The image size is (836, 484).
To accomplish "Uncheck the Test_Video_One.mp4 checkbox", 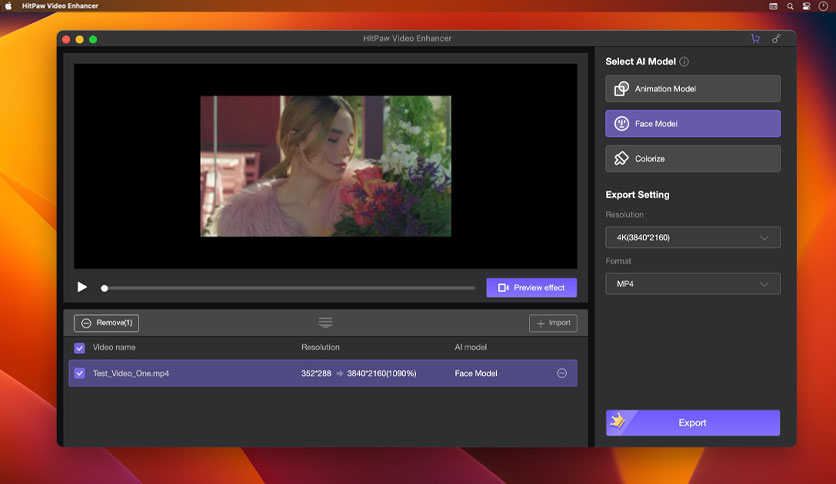I will click(x=79, y=373).
